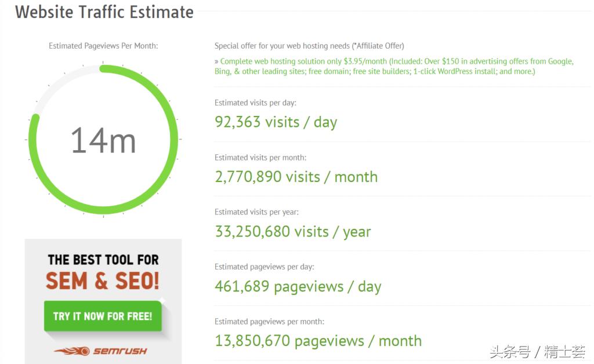
Task: Click the Website Traffic Estimate heading
Action: pyautogui.click(x=104, y=12)
